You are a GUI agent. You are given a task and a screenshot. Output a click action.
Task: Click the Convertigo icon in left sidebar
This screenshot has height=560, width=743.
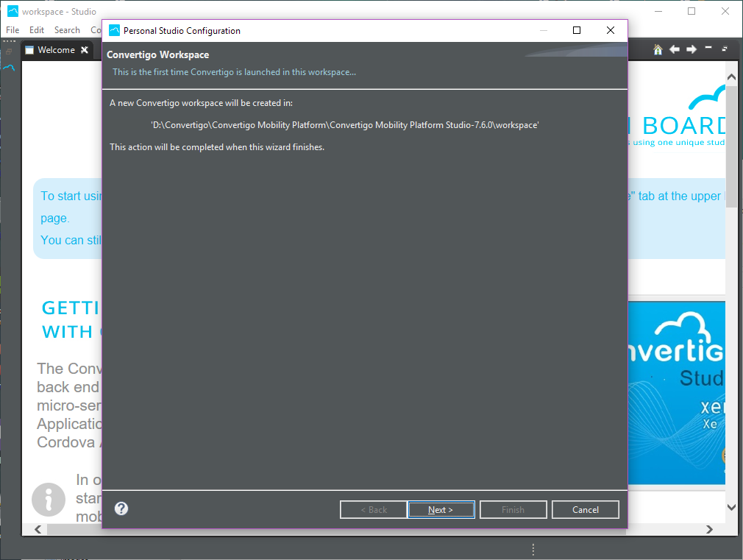point(9,67)
